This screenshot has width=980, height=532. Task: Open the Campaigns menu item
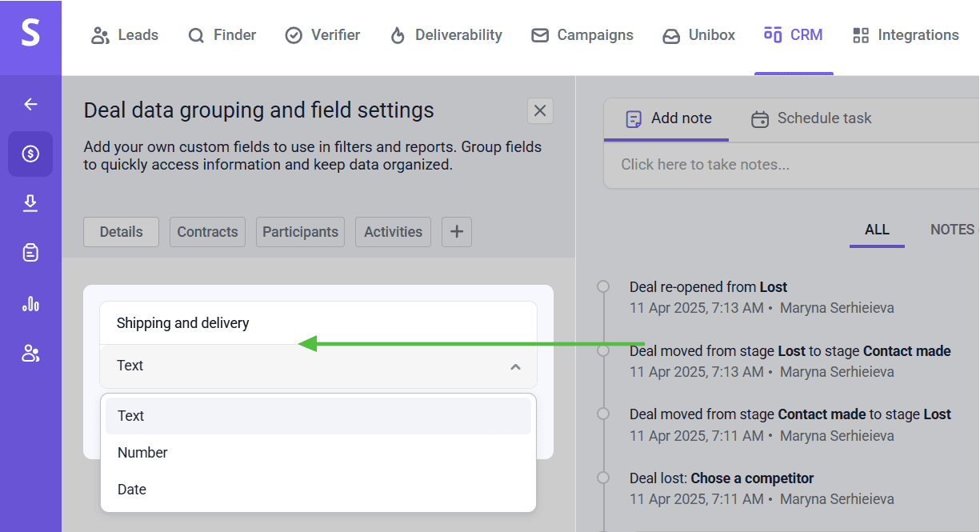(x=582, y=35)
